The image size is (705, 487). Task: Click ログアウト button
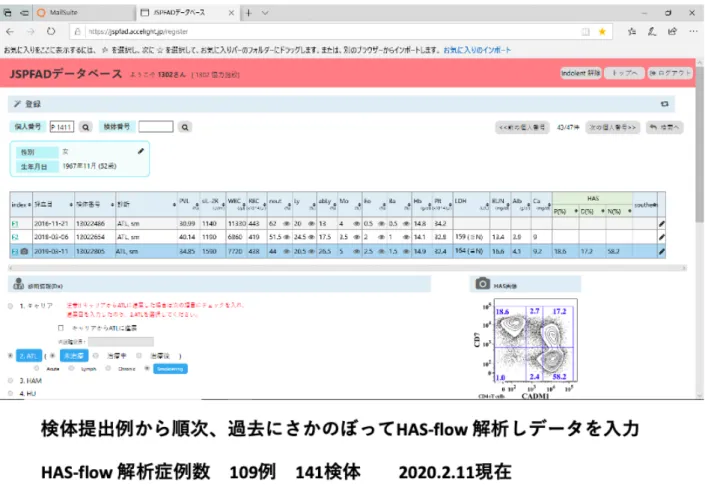[669, 73]
